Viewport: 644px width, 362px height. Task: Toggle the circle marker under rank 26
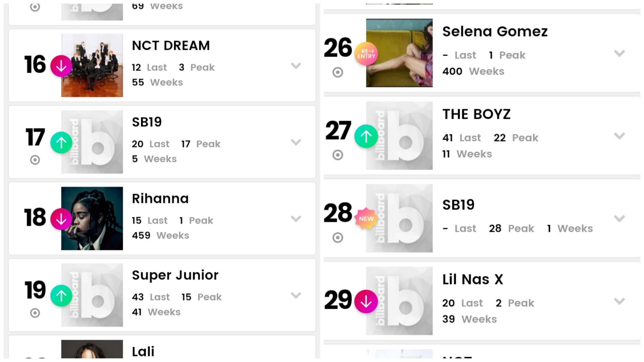coord(338,73)
